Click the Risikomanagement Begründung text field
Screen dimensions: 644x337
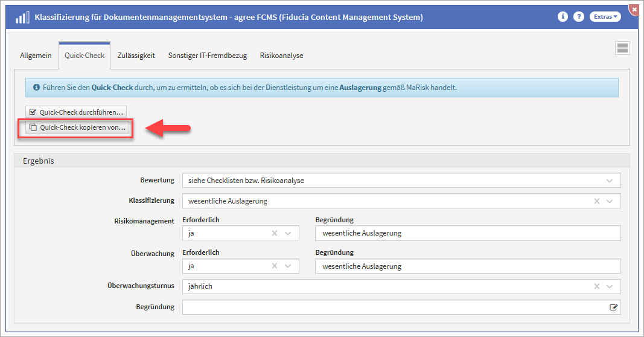(467, 233)
